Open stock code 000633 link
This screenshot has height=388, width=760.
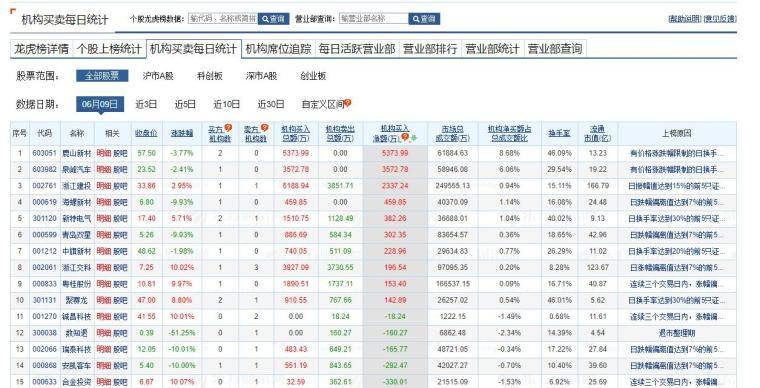(x=45, y=382)
